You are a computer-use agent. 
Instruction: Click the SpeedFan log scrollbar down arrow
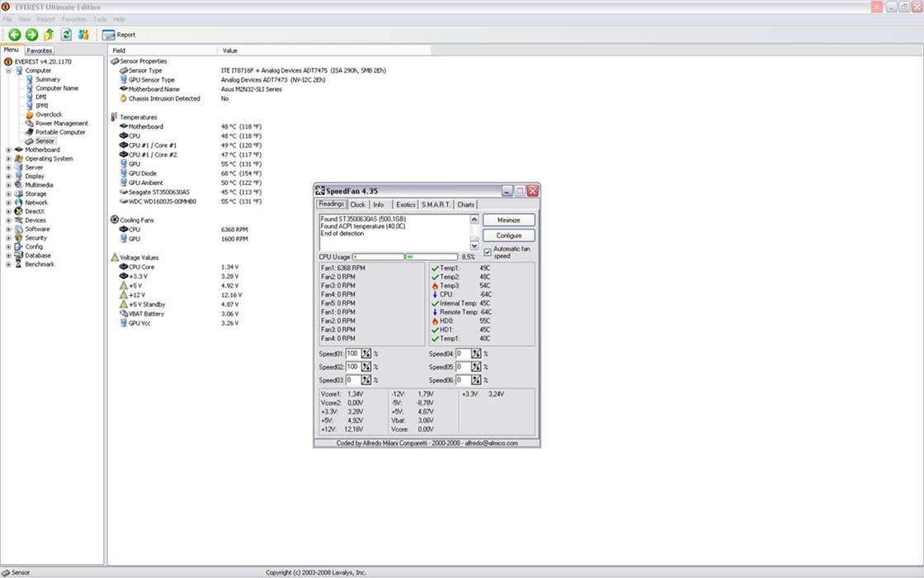pyautogui.click(x=474, y=246)
